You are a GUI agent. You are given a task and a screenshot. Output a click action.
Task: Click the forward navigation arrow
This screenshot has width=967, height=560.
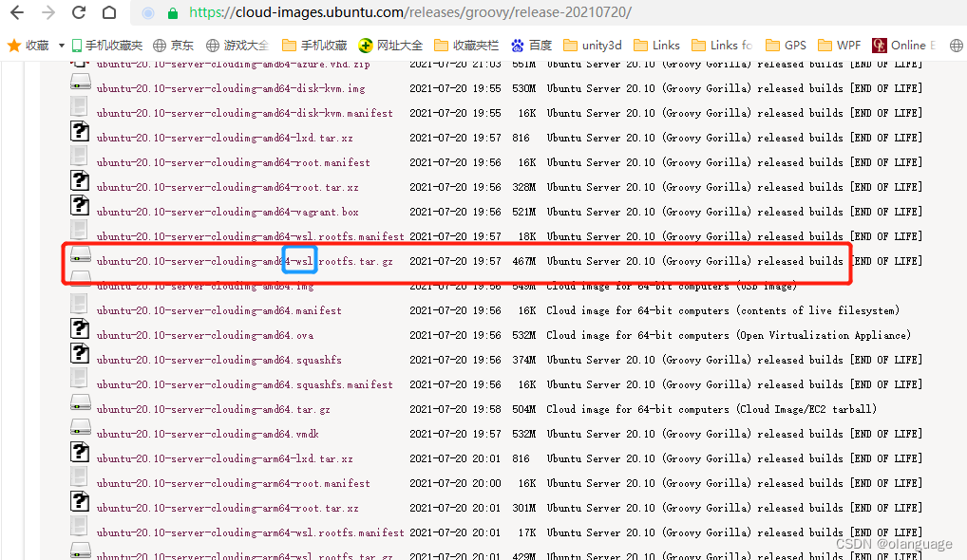click(x=47, y=13)
